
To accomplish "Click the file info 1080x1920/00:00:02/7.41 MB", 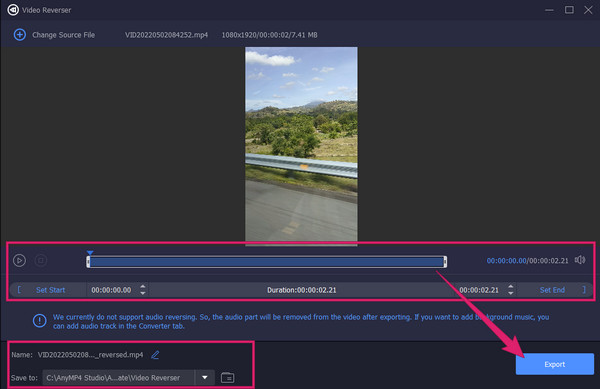I will (269, 35).
